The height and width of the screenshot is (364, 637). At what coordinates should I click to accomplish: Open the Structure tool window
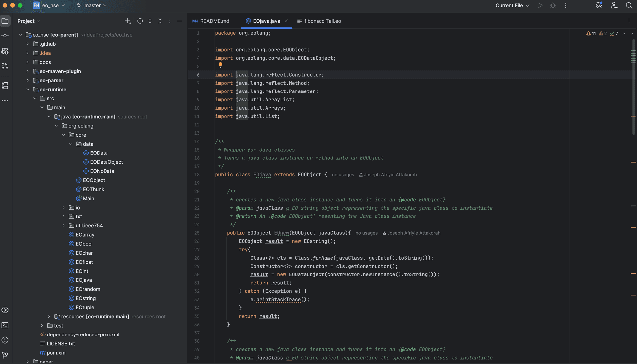tap(5, 86)
